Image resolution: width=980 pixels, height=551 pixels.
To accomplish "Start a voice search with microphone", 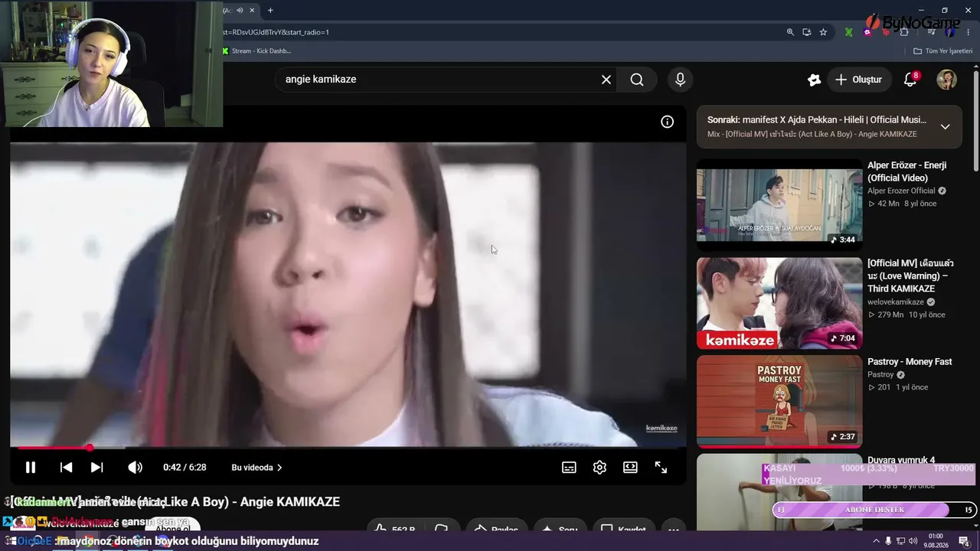I will (x=680, y=80).
